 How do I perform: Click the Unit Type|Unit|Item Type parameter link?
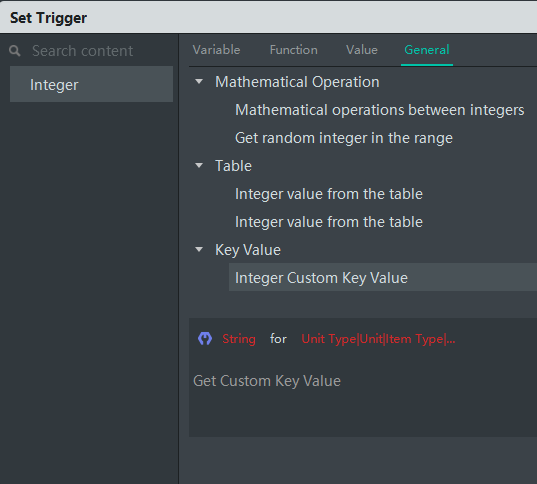pyautogui.click(x=378, y=339)
